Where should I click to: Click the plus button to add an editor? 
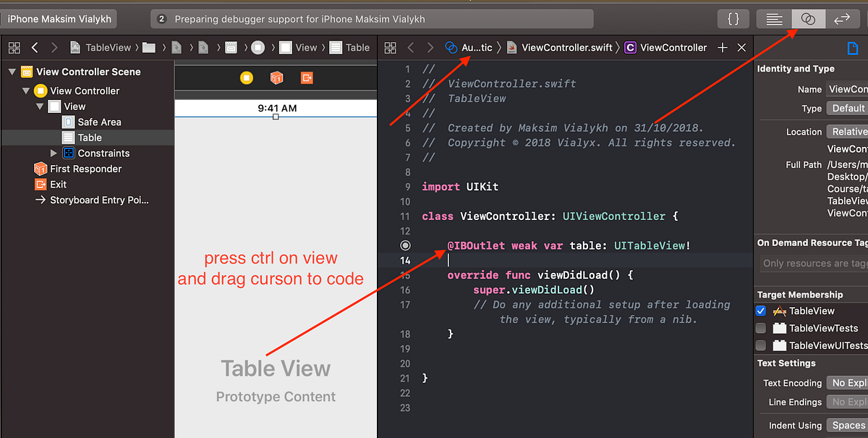(722, 47)
